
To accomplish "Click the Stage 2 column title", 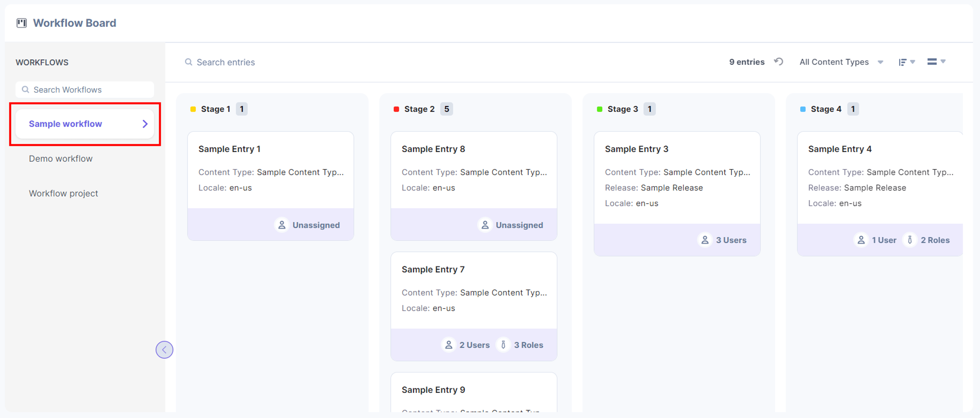I will pos(419,109).
